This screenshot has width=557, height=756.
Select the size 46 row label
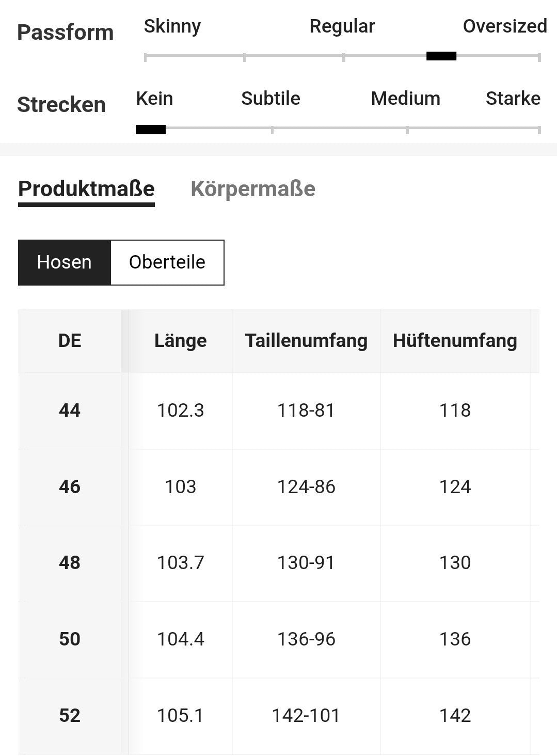coord(70,487)
